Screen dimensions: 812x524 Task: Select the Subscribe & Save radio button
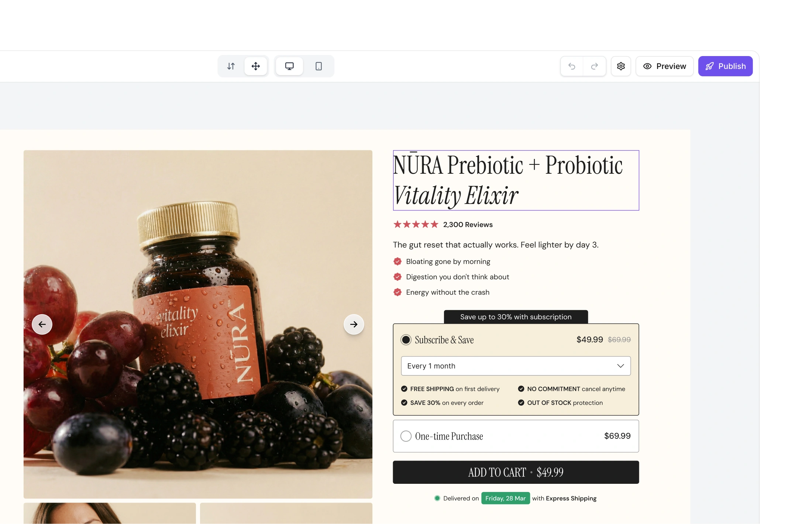point(406,340)
